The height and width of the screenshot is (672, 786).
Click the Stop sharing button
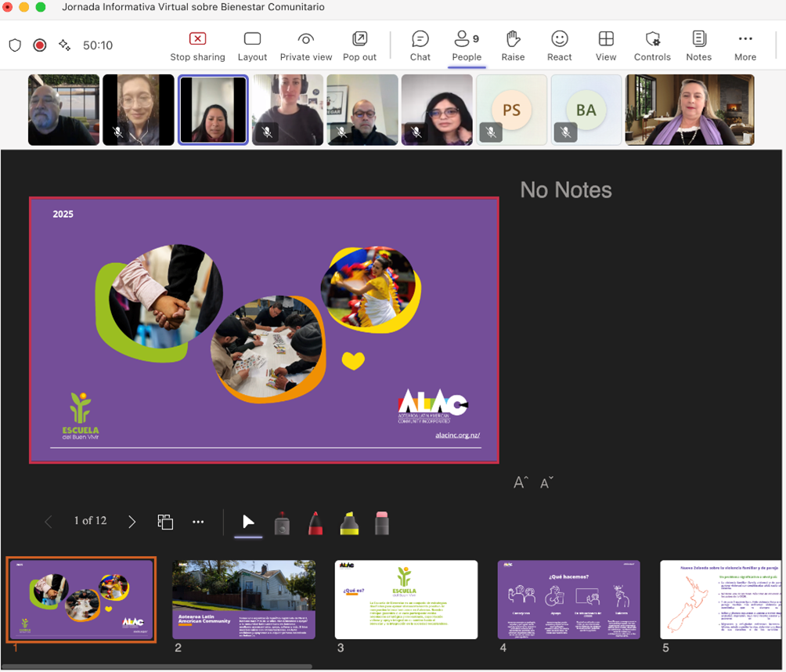[197, 46]
